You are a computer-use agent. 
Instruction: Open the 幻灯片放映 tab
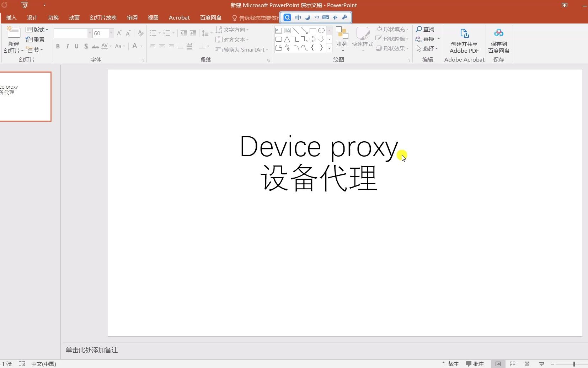[103, 17]
